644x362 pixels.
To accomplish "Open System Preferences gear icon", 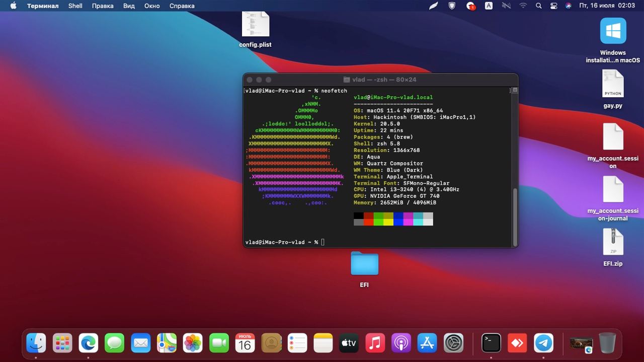I will point(453,343).
